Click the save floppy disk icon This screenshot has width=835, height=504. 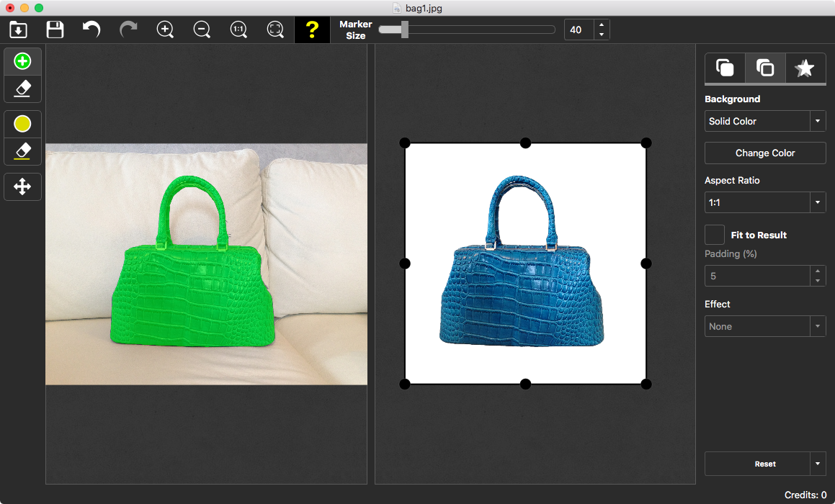click(x=55, y=30)
